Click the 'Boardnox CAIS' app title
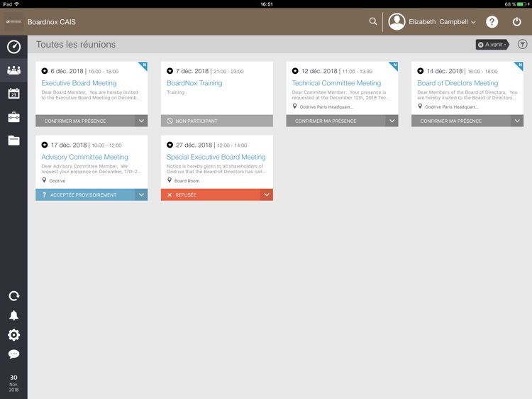The image size is (532, 399). point(52,22)
